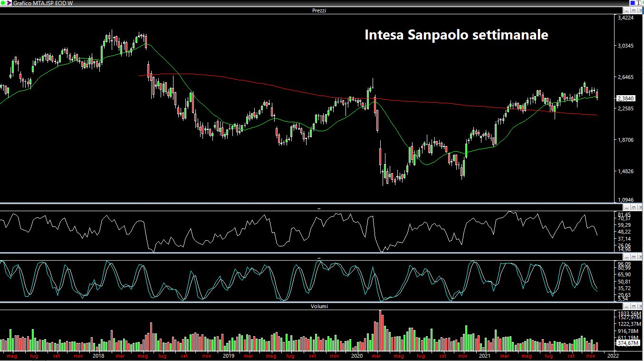Maximize the Prezzi chart panel
Viewport: 644px width, 361px height.
point(633,10)
